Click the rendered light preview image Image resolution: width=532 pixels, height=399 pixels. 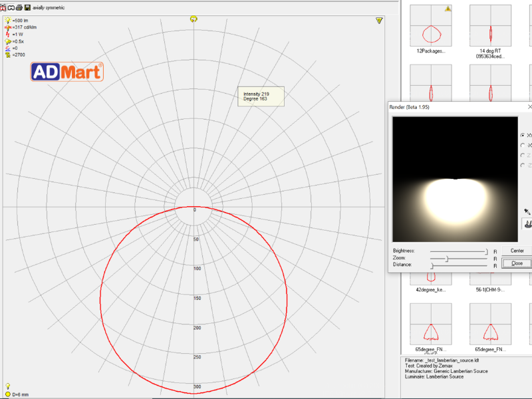click(x=455, y=179)
